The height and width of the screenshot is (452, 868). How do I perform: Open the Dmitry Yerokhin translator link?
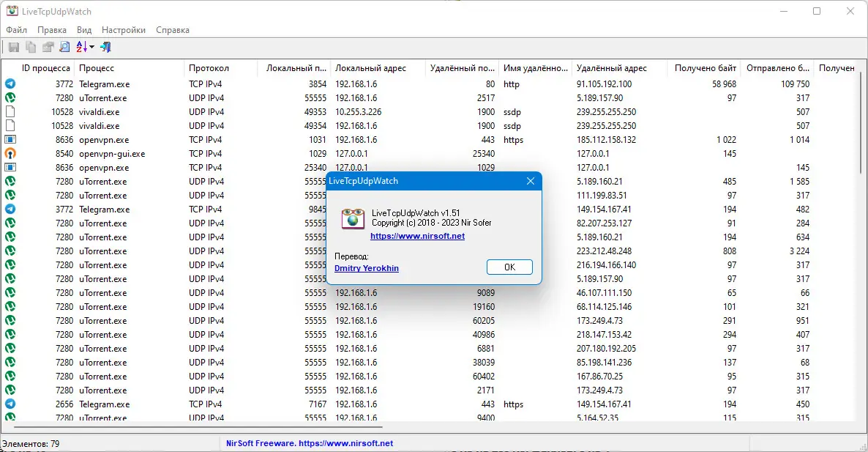pyautogui.click(x=367, y=268)
